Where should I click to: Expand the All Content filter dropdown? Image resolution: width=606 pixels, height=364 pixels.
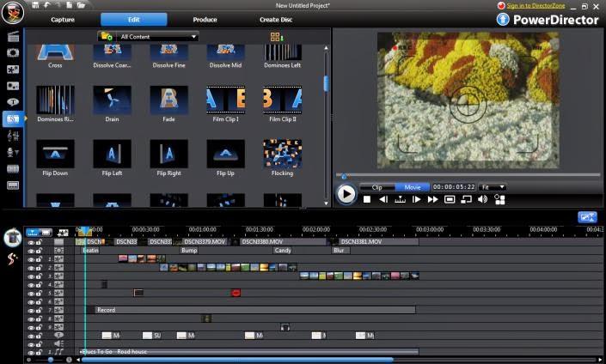point(194,37)
